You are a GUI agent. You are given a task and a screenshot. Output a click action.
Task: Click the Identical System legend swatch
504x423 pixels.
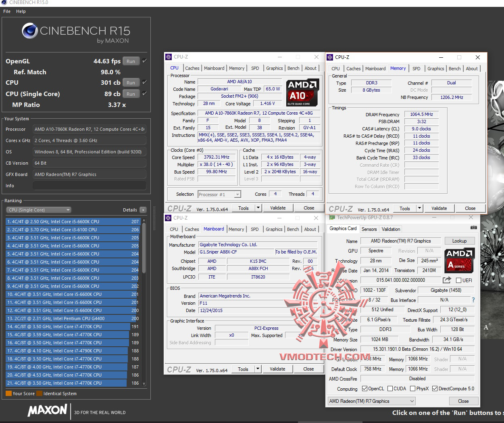[39, 394]
